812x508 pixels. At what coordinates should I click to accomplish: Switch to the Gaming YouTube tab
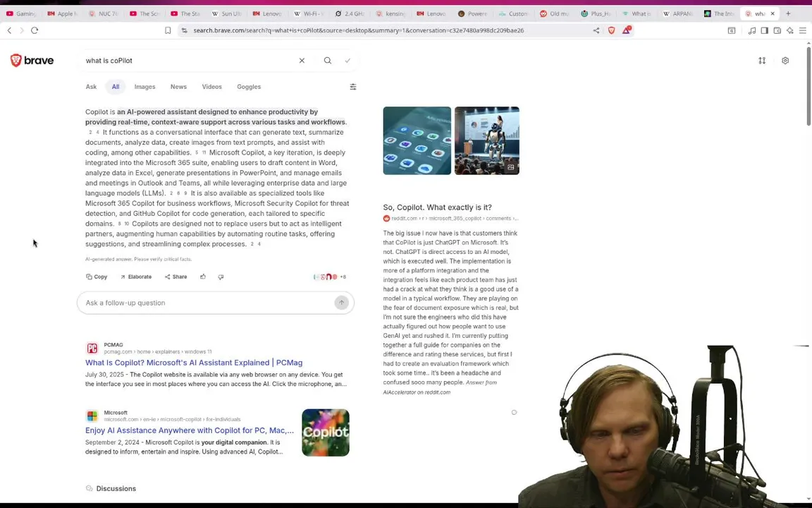[x=20, y=13]
